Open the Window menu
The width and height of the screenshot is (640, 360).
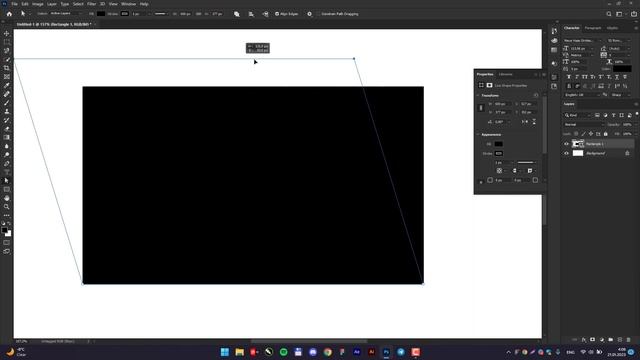(128, 4)
